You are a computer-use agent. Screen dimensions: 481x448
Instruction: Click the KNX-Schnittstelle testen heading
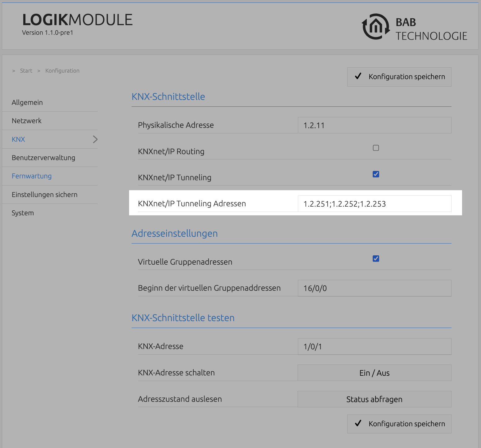tap(183, 318)
